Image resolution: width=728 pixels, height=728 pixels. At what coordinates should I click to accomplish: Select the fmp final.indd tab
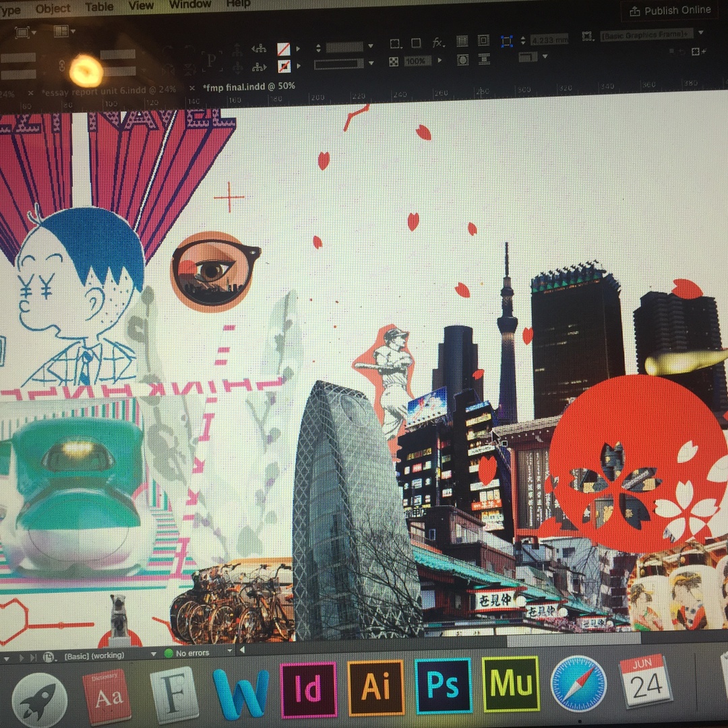(x=249, y=86)
